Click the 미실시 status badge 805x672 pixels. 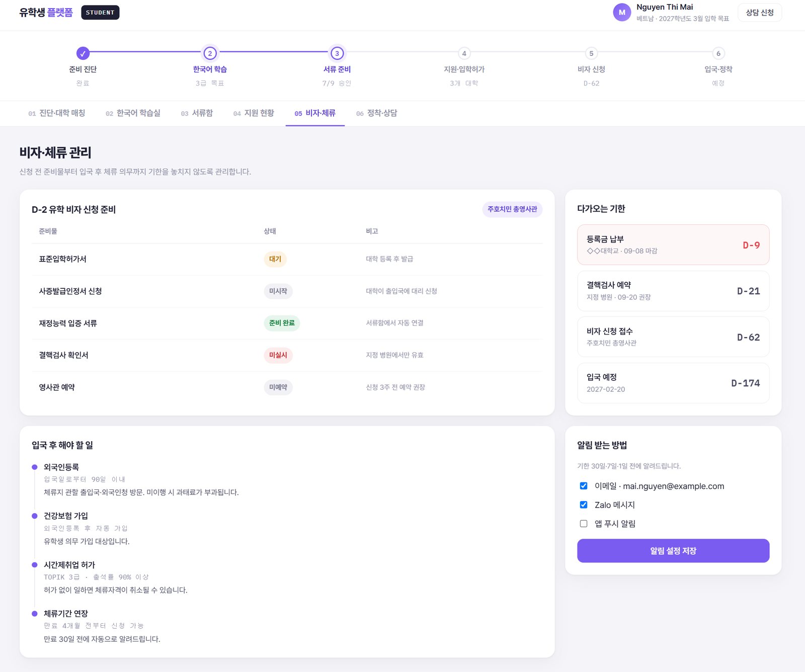pyautogui.click(x=278, y=355)
